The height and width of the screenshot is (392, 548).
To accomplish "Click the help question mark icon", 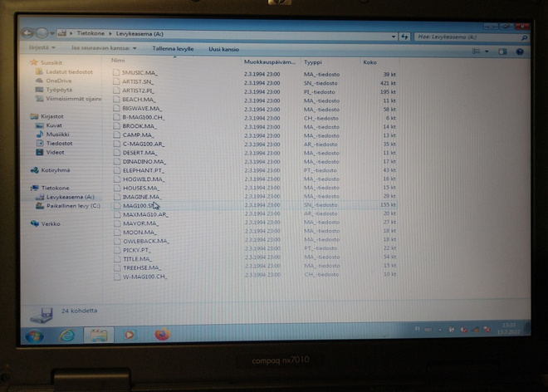I will (x=520, y=51).
